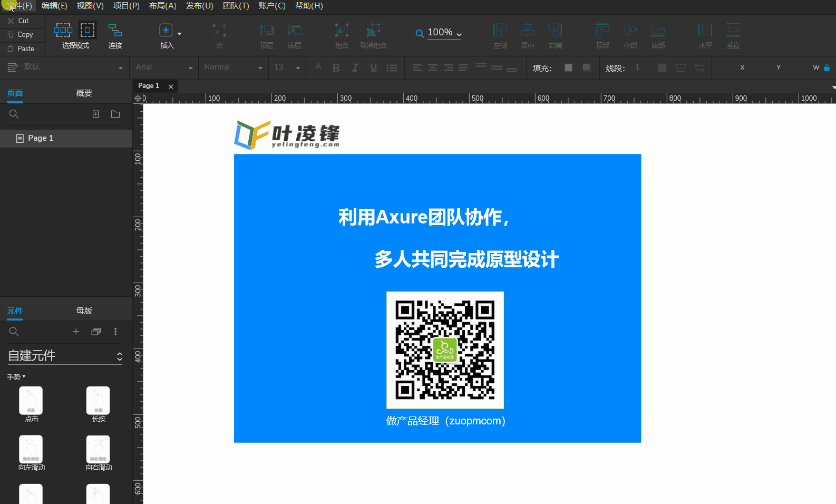
Task: Click the ruler origin crosshair icon
Action: pos(138,98)
